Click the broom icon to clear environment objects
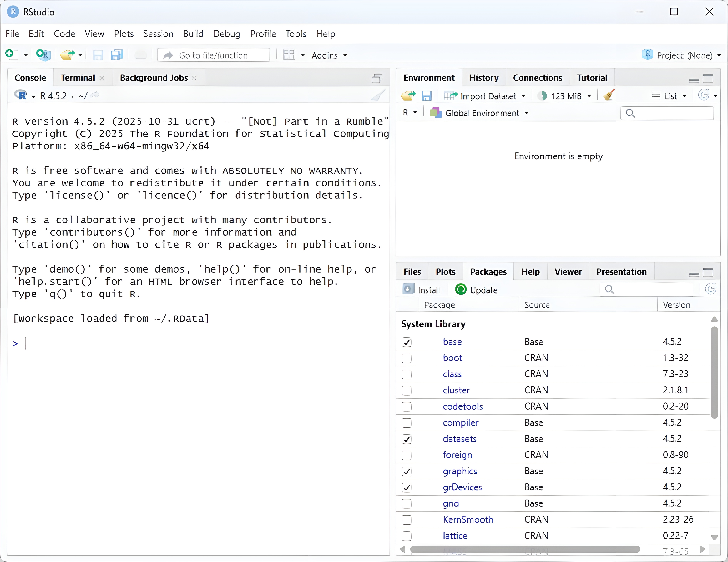 click(609, 95)
